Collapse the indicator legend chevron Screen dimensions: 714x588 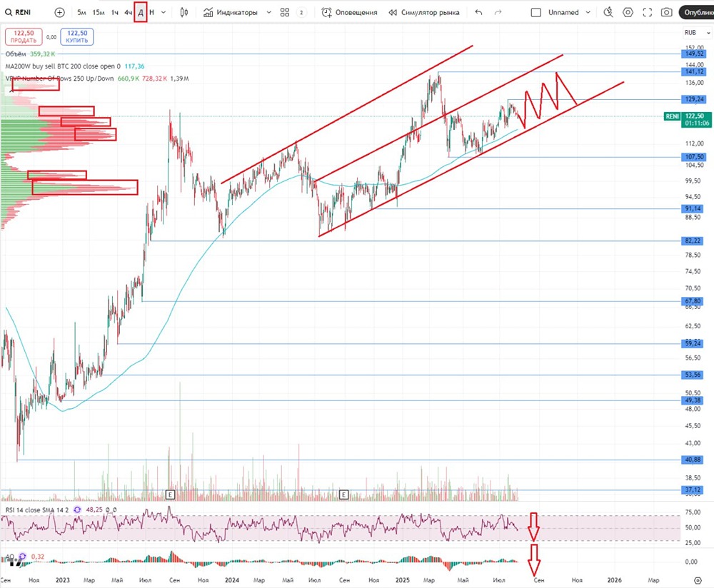(x=12, y=91)
